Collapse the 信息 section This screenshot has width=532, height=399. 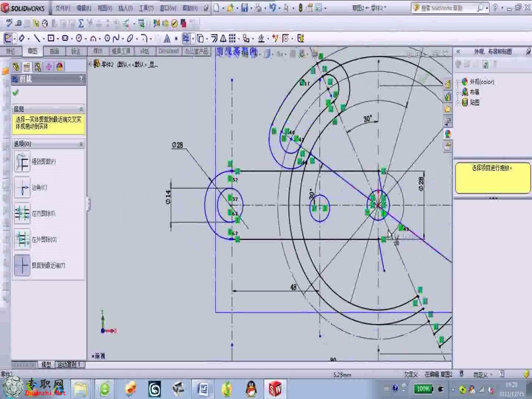point(81,109)
